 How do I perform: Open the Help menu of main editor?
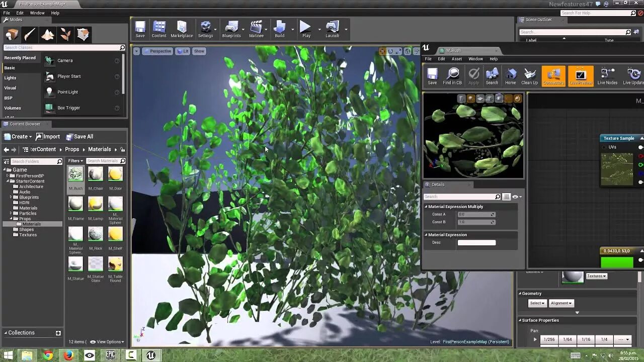(x=55, y=13)
